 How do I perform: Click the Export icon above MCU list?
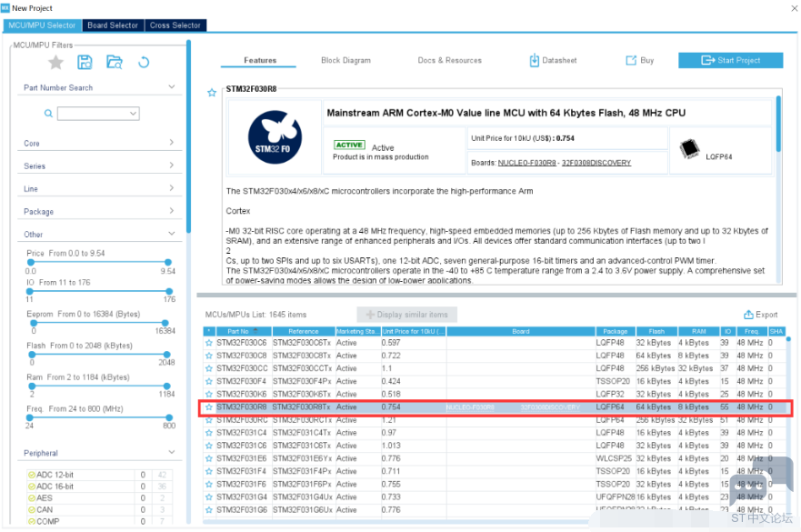(x=748, y=315)
